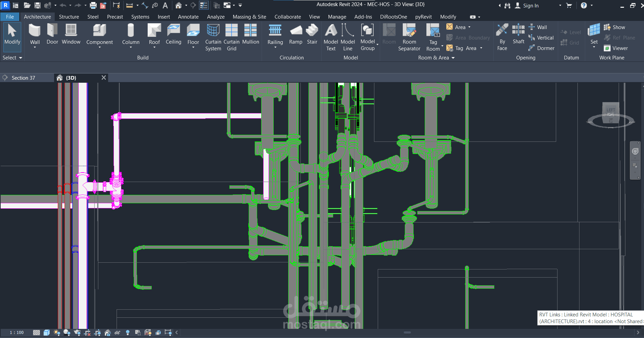Open the Component dropdown
Image resolution: width=644 pixels, height=338 pixels.
click(x=100, y=47)
